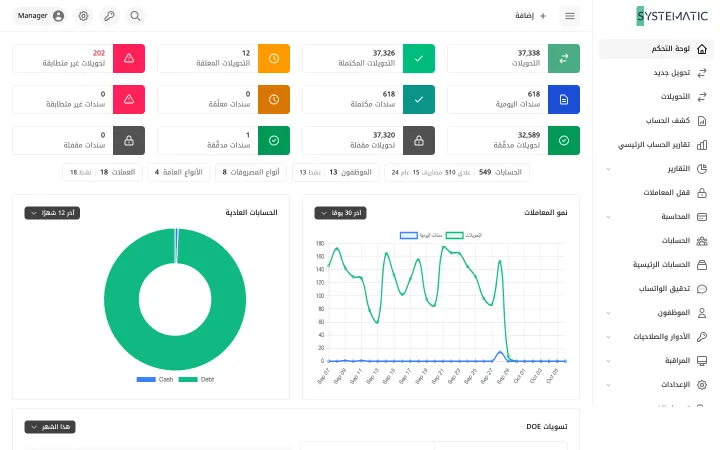Open settings gear icon in header
Image resolution: width=720 pixels, height=450 pixels.
tap(83, 16)
